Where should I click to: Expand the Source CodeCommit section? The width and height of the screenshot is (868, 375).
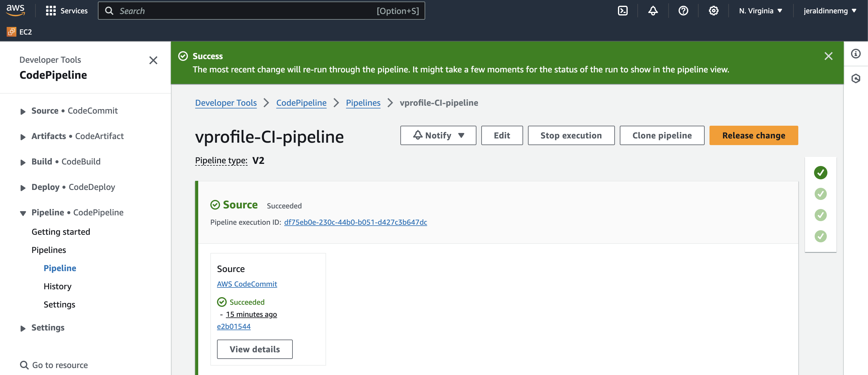tap(23, 111)
